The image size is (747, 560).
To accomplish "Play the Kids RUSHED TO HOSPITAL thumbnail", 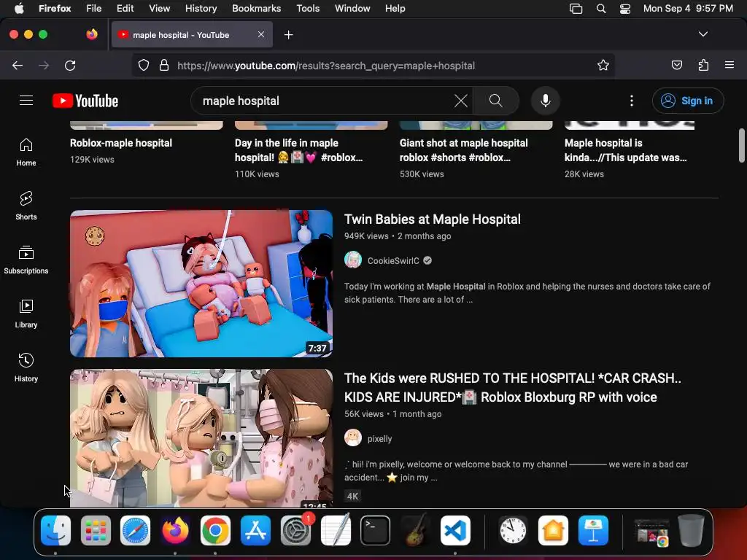I will point(201,438).
